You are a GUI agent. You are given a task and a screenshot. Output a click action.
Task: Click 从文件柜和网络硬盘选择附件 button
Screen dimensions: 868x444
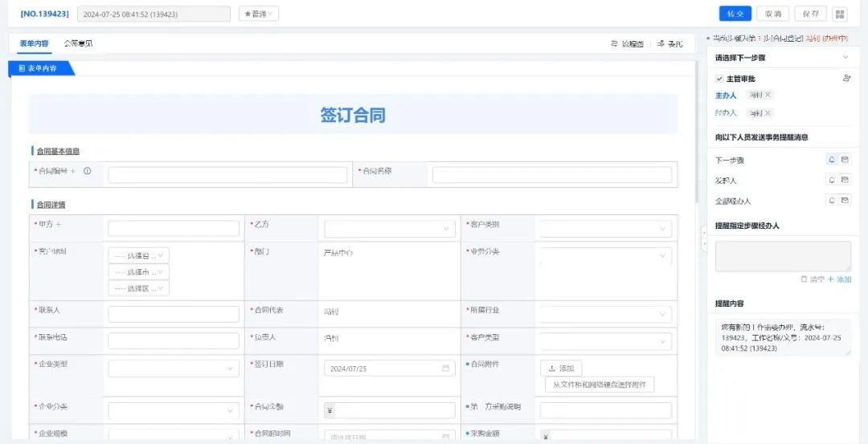point(600,385)
